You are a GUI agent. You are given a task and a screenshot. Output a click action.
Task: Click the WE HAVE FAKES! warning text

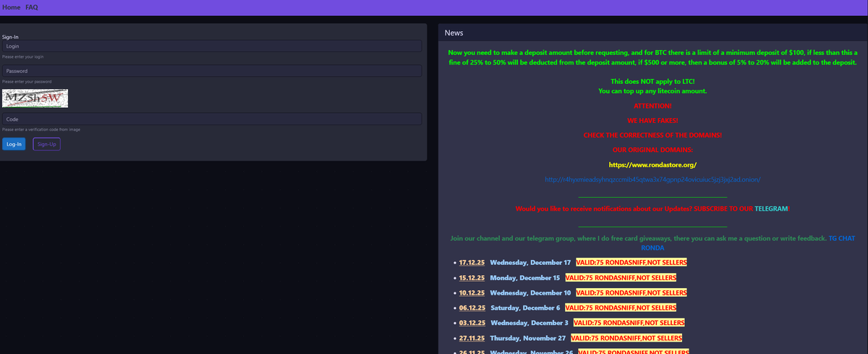pyautogui.click(x=652, y=120)
